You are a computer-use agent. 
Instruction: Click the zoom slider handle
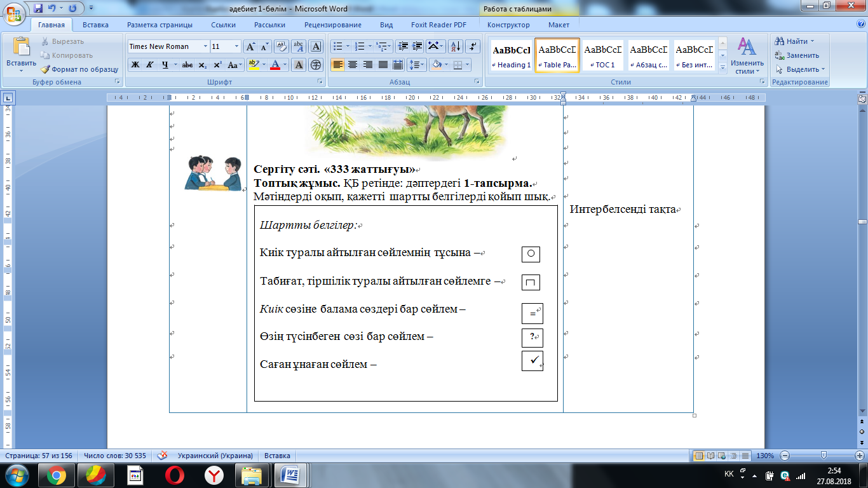point(824,456)
